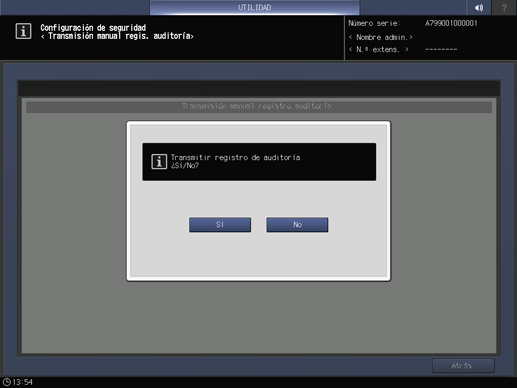Click the Número serie label
Viewport: 517px width, 388px height.
click(374, 23)
